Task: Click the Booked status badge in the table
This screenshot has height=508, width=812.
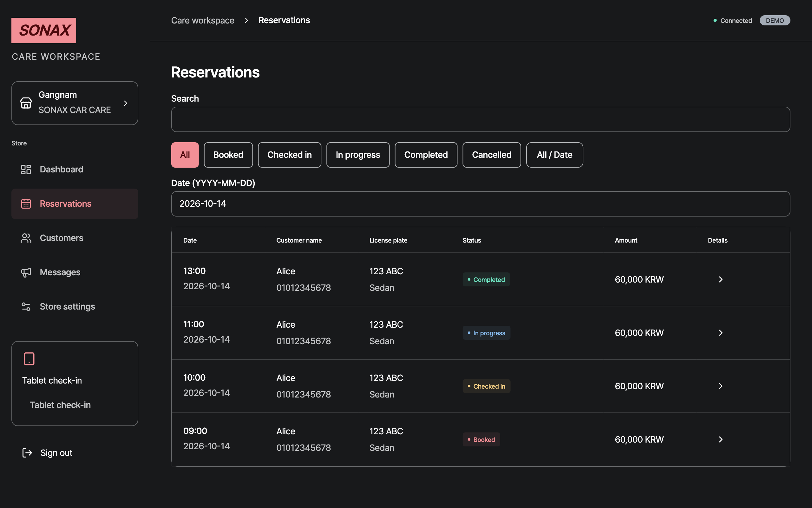Action: click(x=481, y=439)
